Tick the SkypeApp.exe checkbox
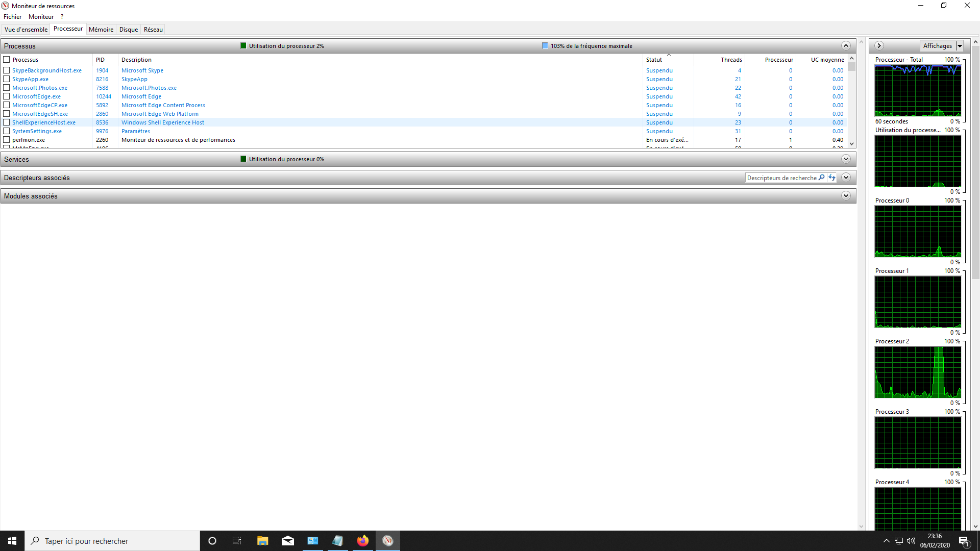980x551 pixels. 7,79
